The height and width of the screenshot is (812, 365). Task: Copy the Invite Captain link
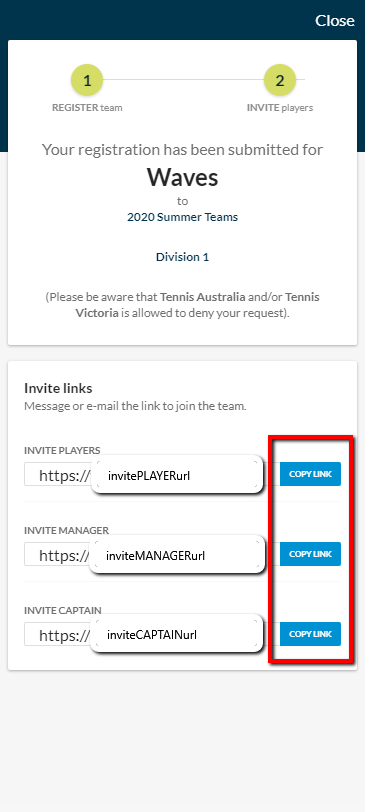coord(311,634)
